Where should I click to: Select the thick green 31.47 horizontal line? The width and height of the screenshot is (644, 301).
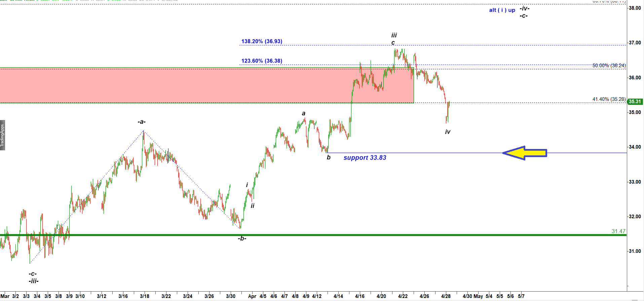(303, 235)
